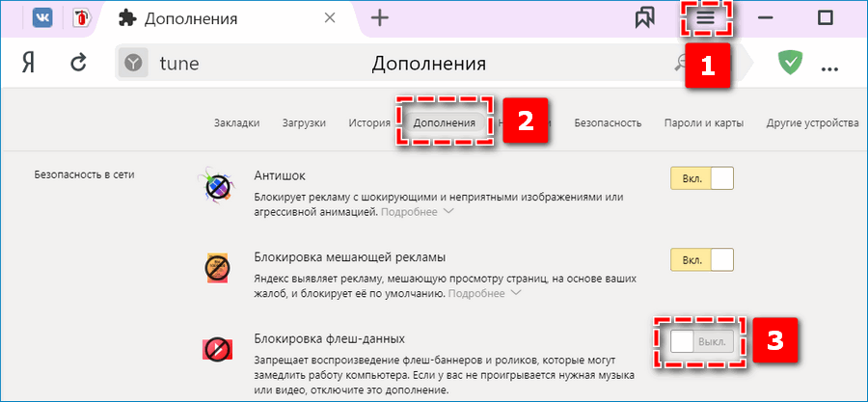Click the magnifier icon in the address bar
The image size is (868, 402).
679,65
